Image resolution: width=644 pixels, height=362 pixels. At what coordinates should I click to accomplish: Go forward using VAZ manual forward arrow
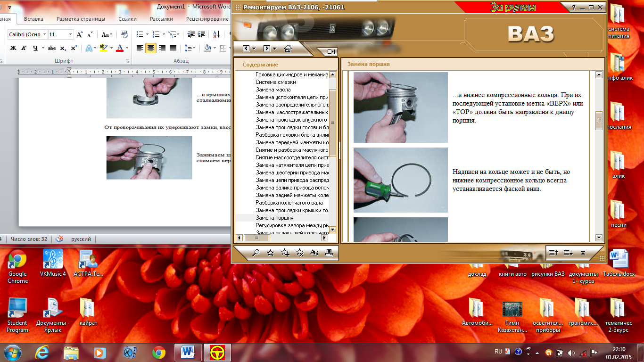click(x=267, y=48)
